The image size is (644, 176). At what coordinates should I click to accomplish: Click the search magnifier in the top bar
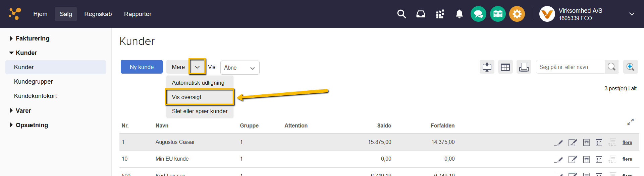click(401, 14)
